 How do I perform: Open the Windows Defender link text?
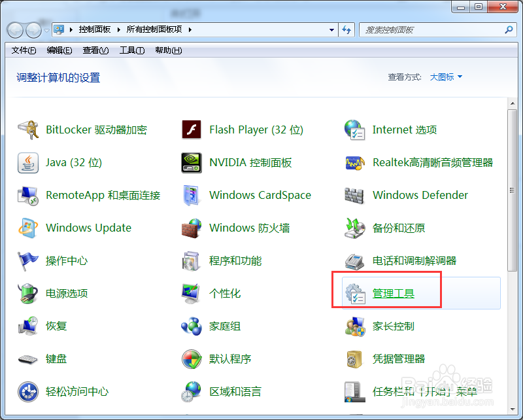point(420,195)
